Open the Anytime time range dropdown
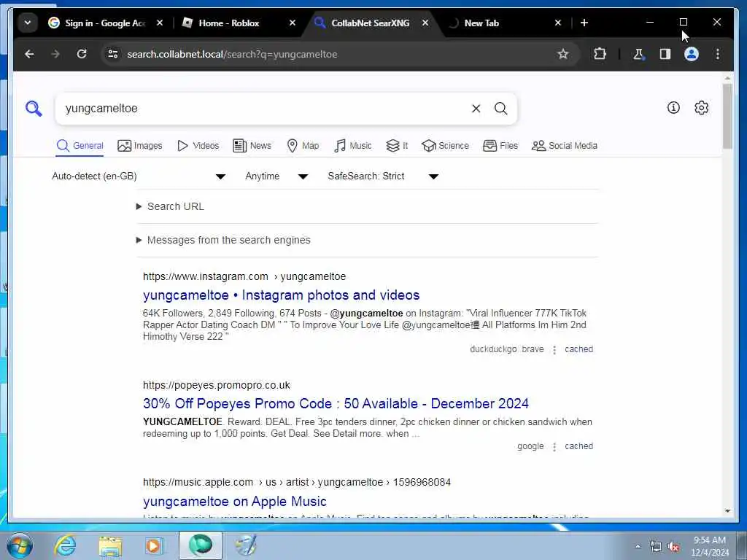The image size is (747, 560). (x=276, y=176)
